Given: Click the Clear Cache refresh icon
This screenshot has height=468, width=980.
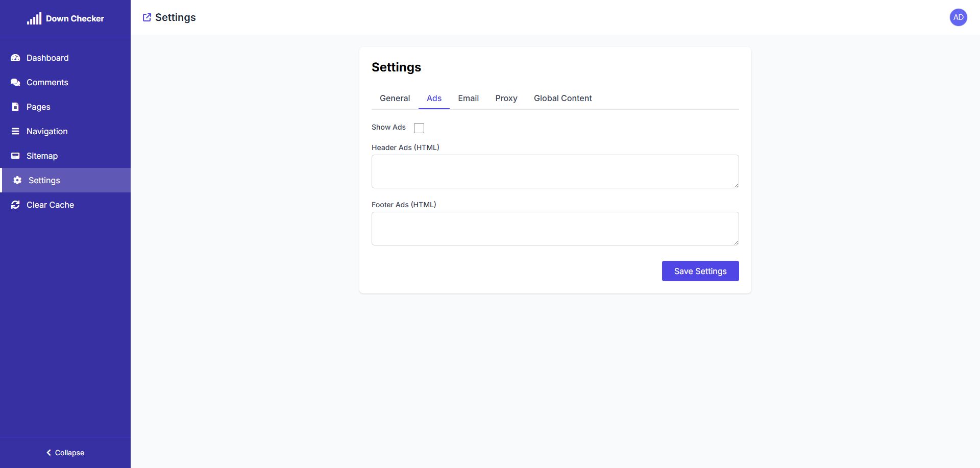Looking at the screenshot, I should 15,205.
